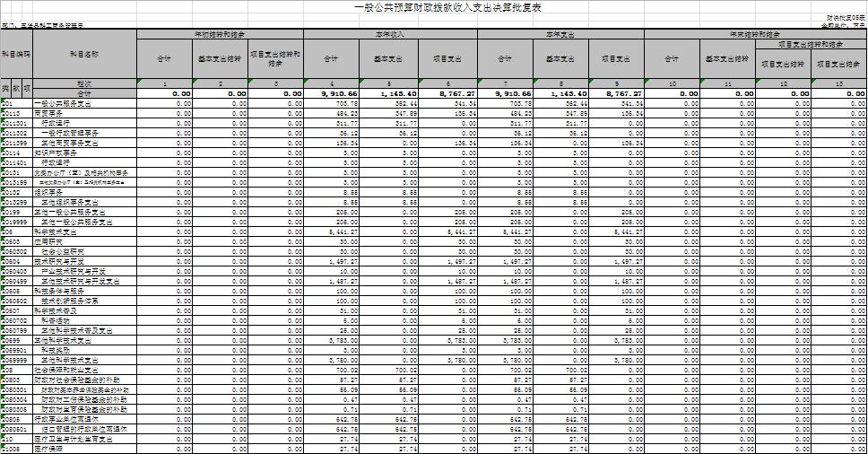Click the 科技奖励 row name cell
868x454 pixels.
click(x=61, y=349)
